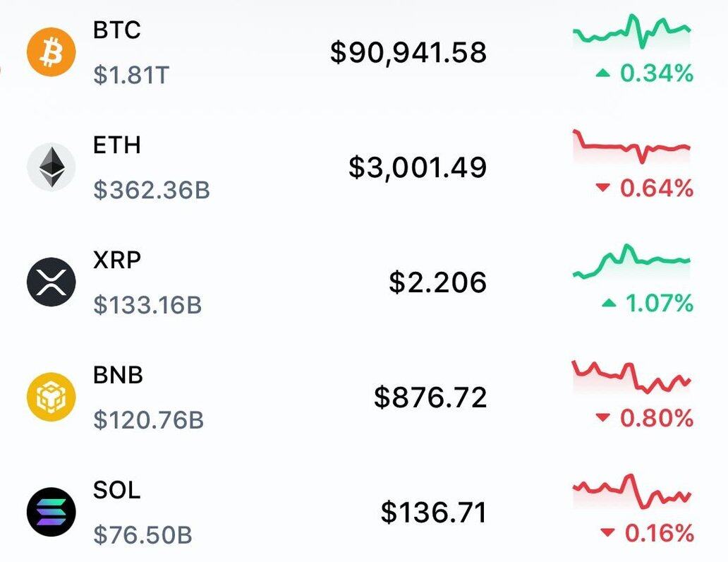Click the XRP market cap $133.16B
728x562 pixels.
click(147, 305)
